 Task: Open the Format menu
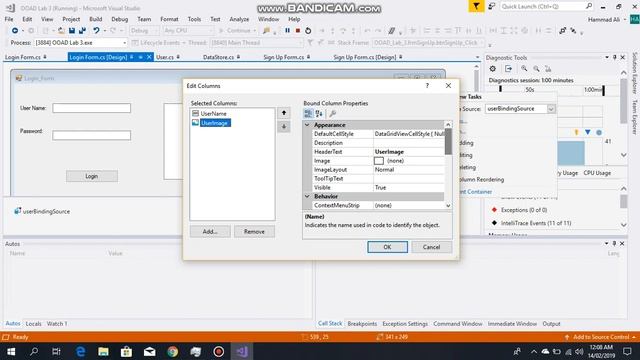click(x=169, y=19)
